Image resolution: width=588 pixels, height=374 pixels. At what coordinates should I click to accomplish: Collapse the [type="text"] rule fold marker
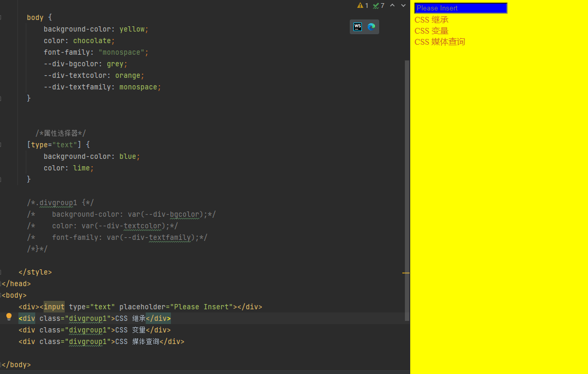coord(1,145)
